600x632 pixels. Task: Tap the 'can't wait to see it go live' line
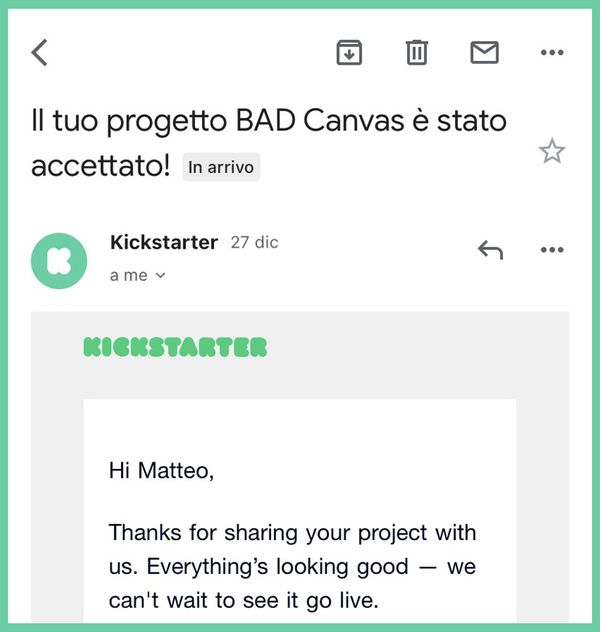(244, 601)
